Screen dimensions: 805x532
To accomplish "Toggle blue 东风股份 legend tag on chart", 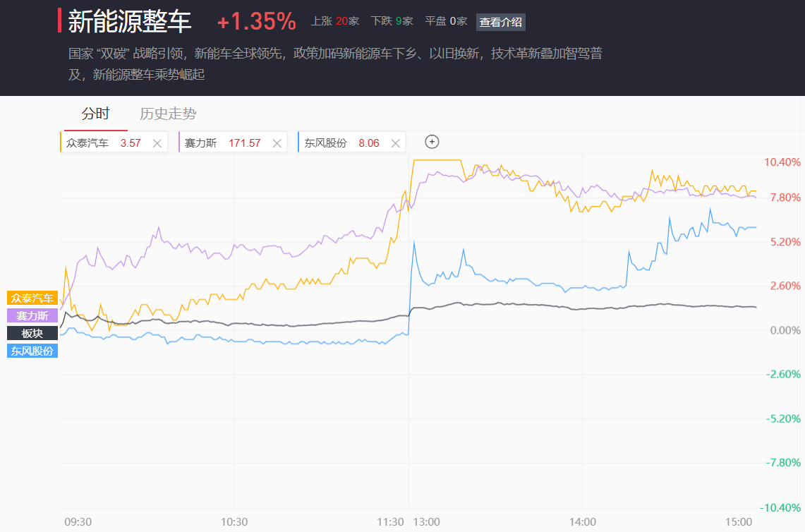I will click(x=32, y=350).
